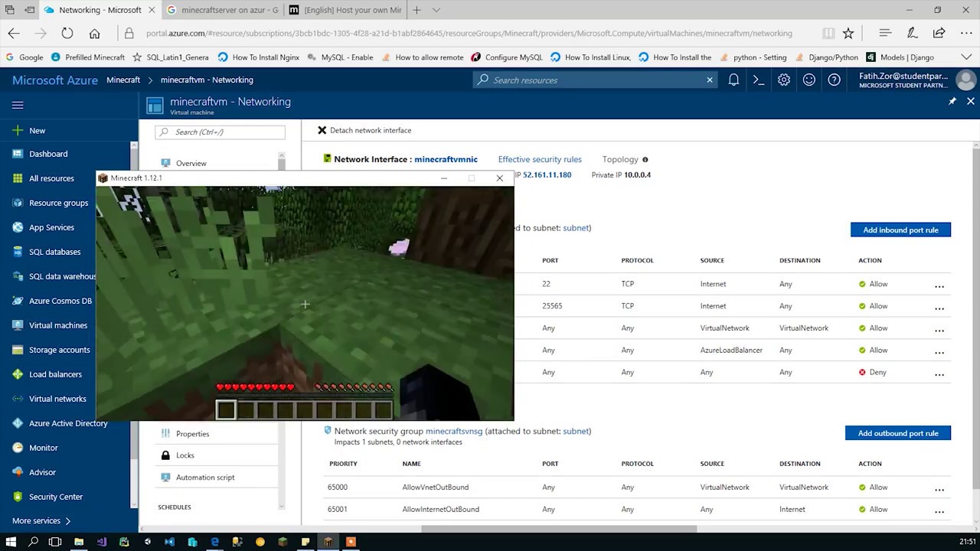Open the Fatih.Zor account menu

[x=917, y=80]
